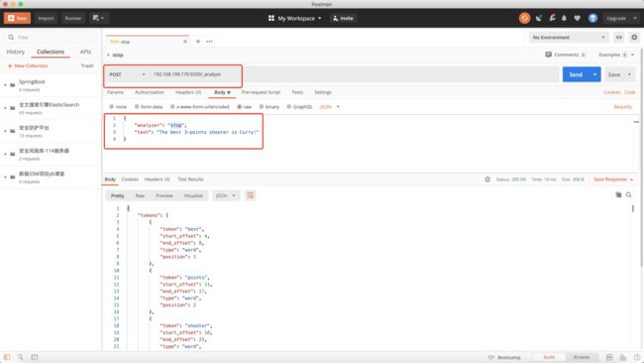This screenshot has height=363, width=644.
Task: Click the request URL field
Action: [354, 74]
